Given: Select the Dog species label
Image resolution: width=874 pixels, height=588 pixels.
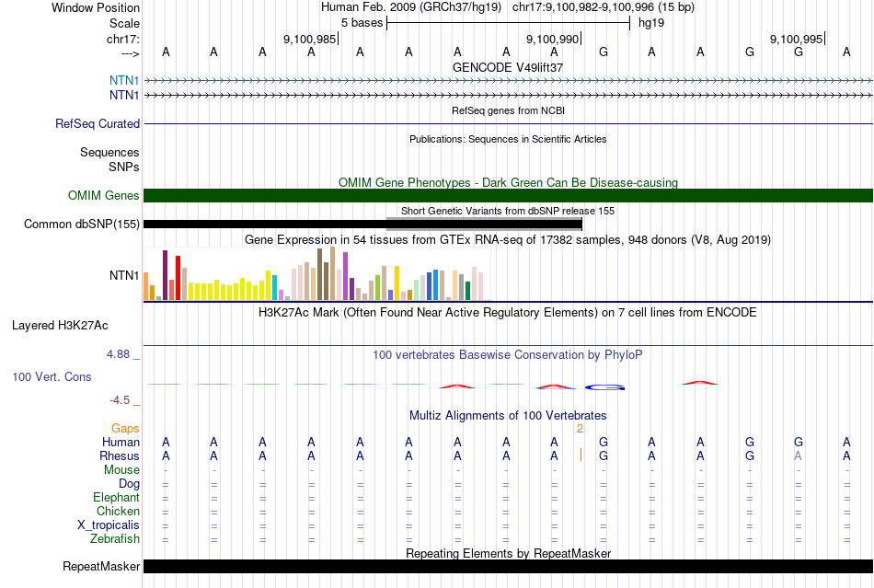Looking at the screenshot, I should pos(129,484).
